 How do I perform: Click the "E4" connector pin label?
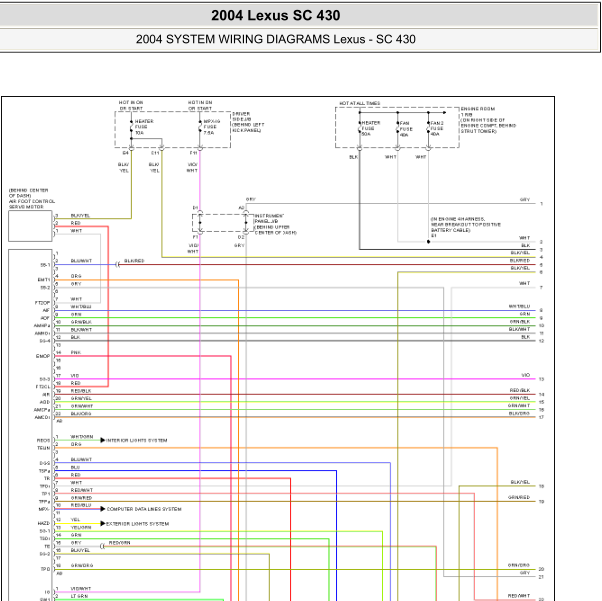[x=125, y=153]
